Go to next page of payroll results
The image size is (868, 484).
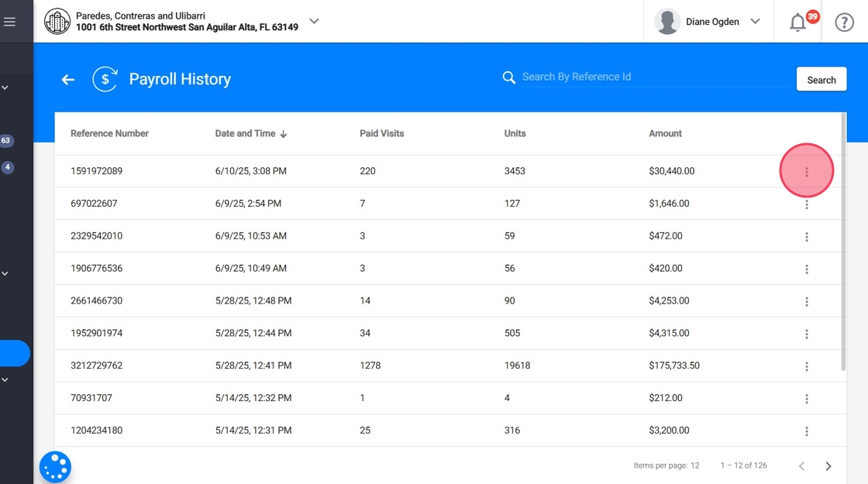point(828,466)
